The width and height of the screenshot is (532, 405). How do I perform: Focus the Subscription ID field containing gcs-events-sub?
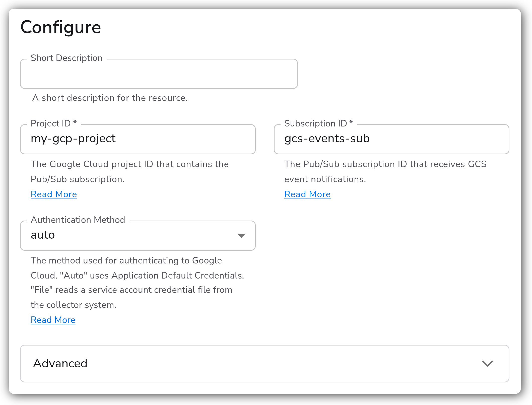(x=391, y=139)
